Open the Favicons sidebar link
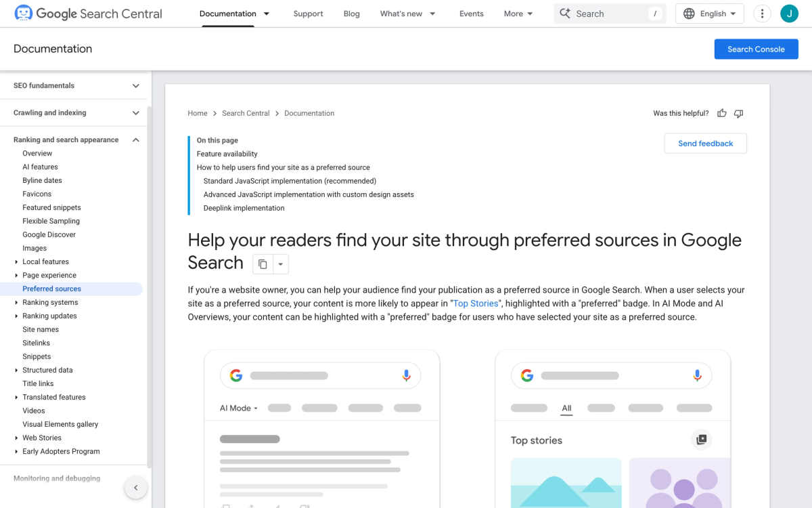This screenshot has height=508, width=812. (37, 194)
